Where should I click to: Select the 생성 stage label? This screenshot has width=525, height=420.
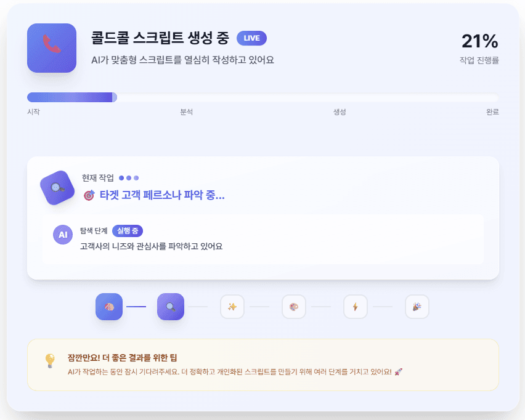(x=338, y=112)
